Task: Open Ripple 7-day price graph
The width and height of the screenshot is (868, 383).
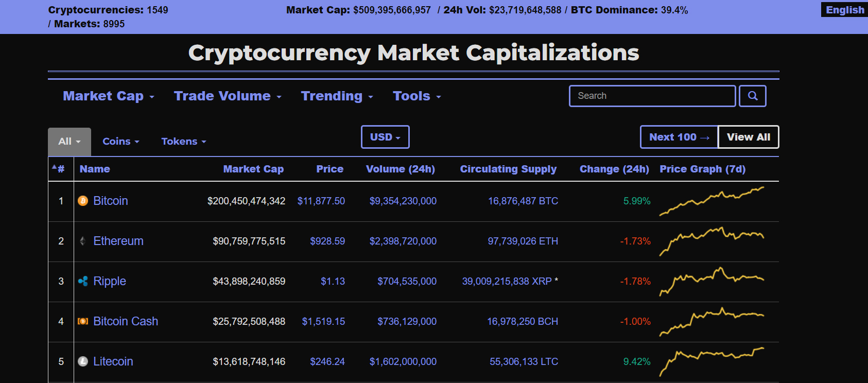Action: [x=712, y=281]
